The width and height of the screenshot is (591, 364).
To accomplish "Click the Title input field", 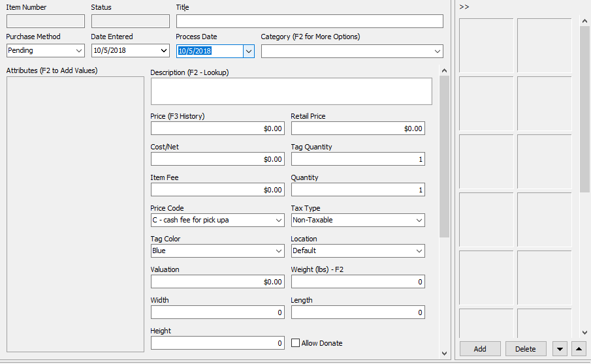I will [x=310, y=21].
